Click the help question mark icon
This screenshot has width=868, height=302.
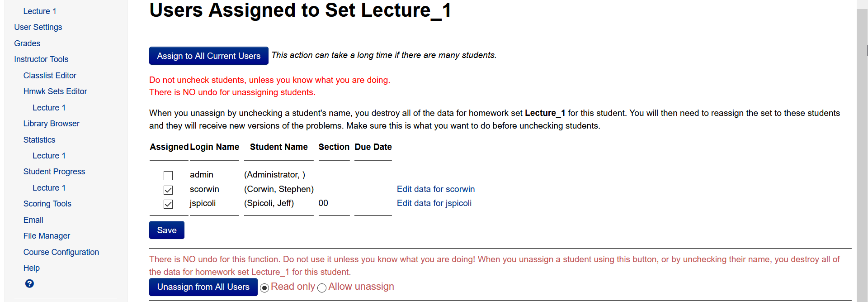pyautogui.click(x=29, y=284)
